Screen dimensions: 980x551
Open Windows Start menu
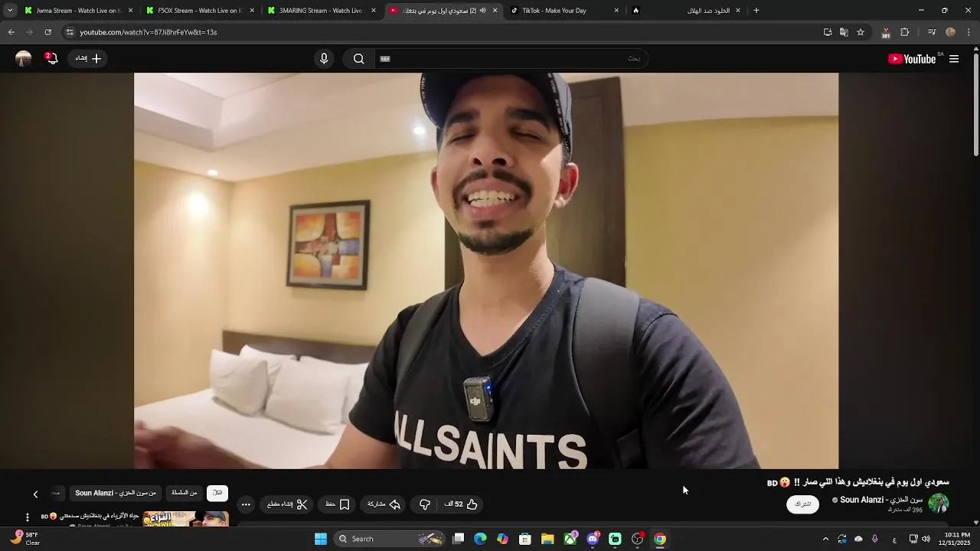tap(321, 539)
